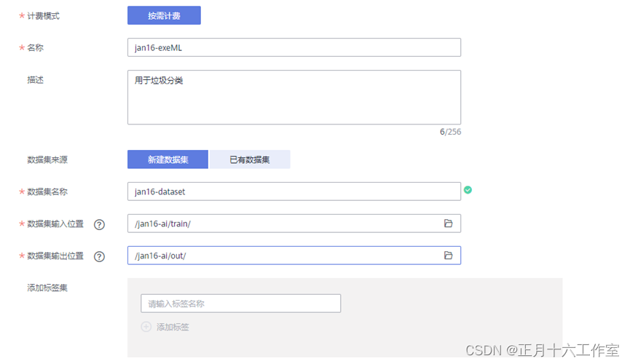Screen dimensions: 630x364
Task: Switch to 已有数据集 source option
Action: pyautogui.click(x=250, y=159)
